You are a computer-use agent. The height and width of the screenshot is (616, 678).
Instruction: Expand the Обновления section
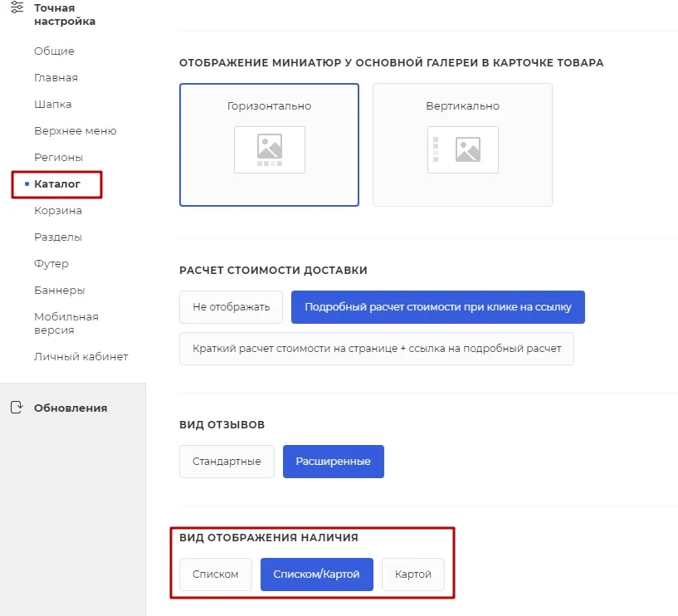coord(71,408)
